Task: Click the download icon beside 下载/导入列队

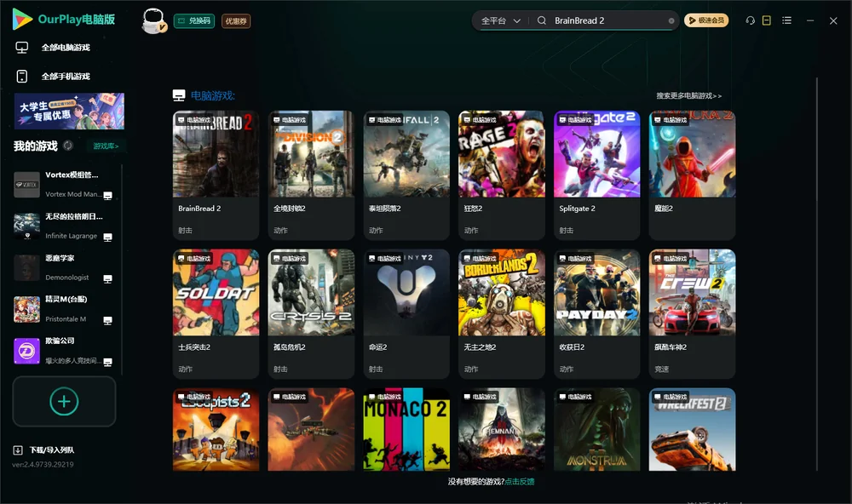Action: coord(18,450)
